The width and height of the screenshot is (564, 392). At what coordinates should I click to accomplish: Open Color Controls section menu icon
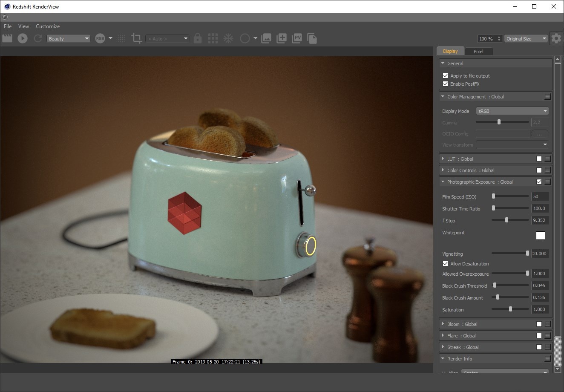pos(548,170)
